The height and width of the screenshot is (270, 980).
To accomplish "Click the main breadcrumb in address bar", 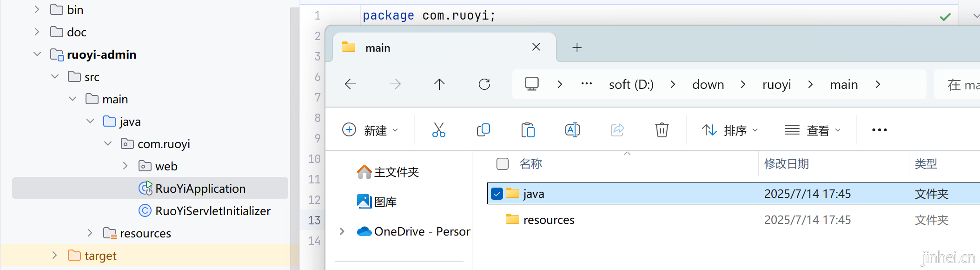I will click(844, 85).
